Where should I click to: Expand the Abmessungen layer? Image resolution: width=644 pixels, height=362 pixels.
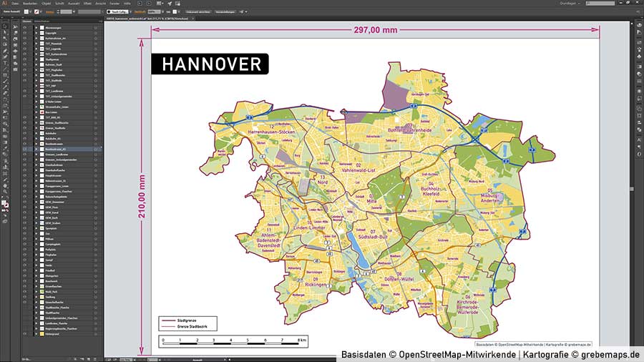[x=34, y=28]
